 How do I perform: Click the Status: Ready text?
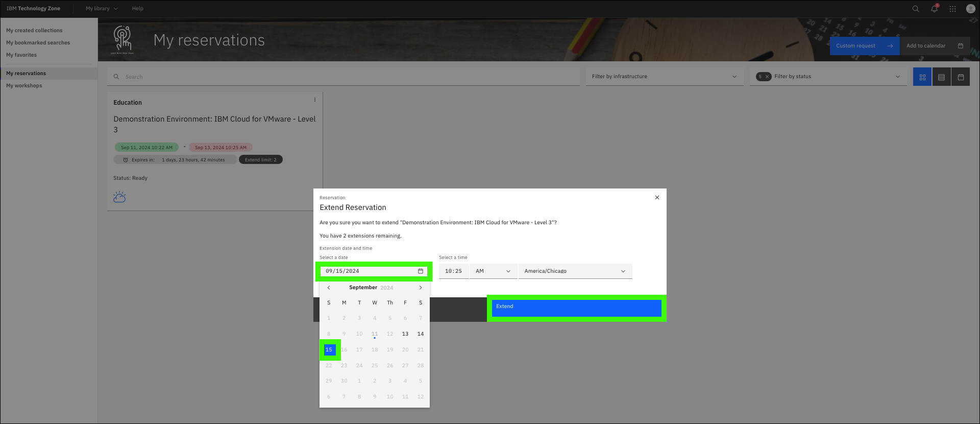pyautogui.click(x=130, y=178)
